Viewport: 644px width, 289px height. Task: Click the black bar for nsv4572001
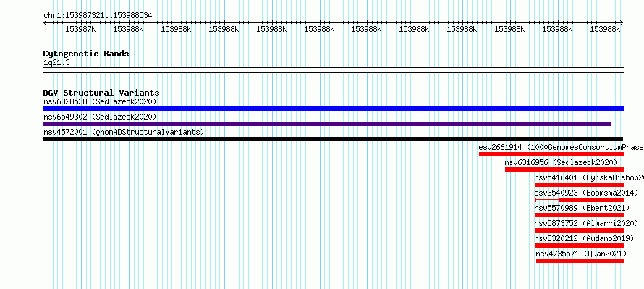[333, 139]
